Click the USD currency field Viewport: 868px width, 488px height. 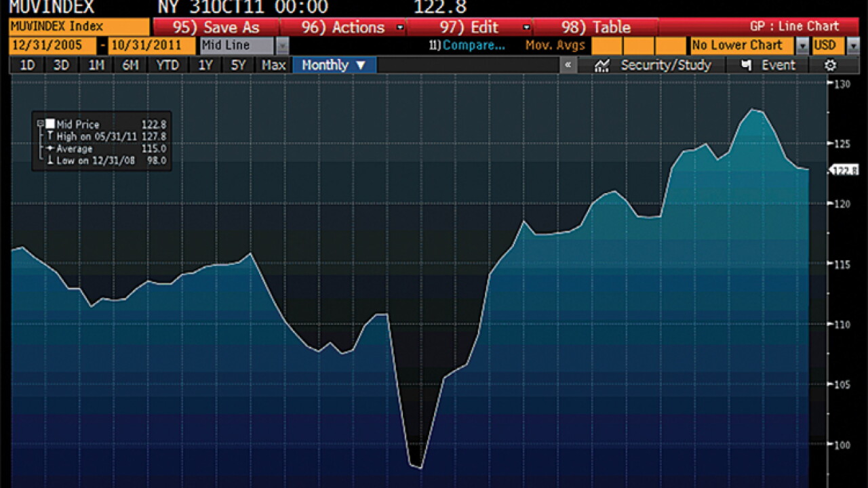828,45
